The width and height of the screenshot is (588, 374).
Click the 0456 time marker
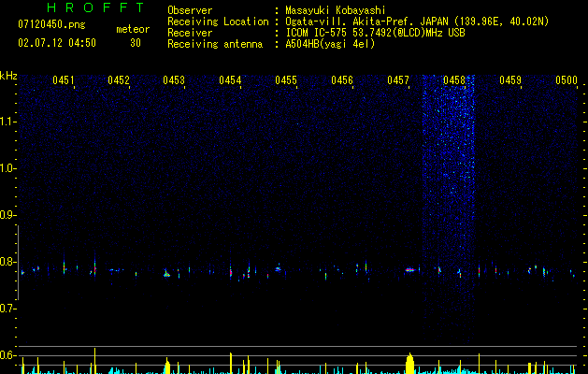click(342, 79)
